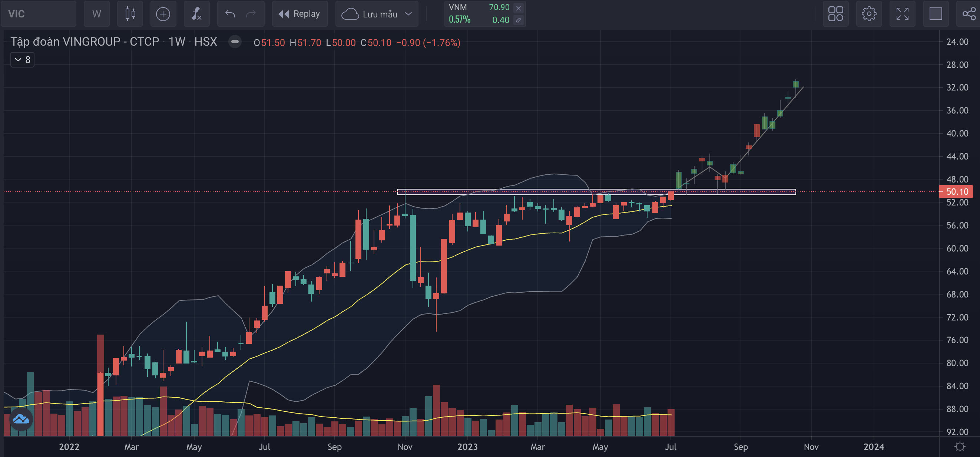Expand the Lưu mẫu dropdown chevron
Viewport: 980px width, 457px height.
click(408, 14)
